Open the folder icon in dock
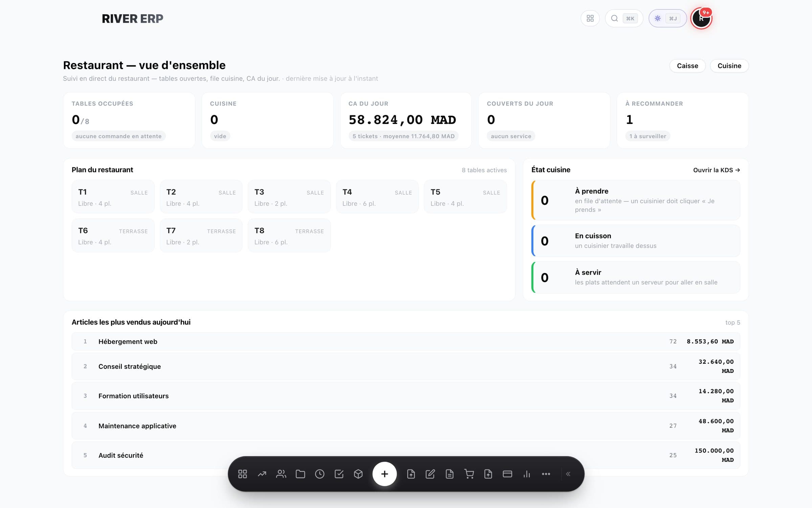The image size is (812, 508). [300, 474]
